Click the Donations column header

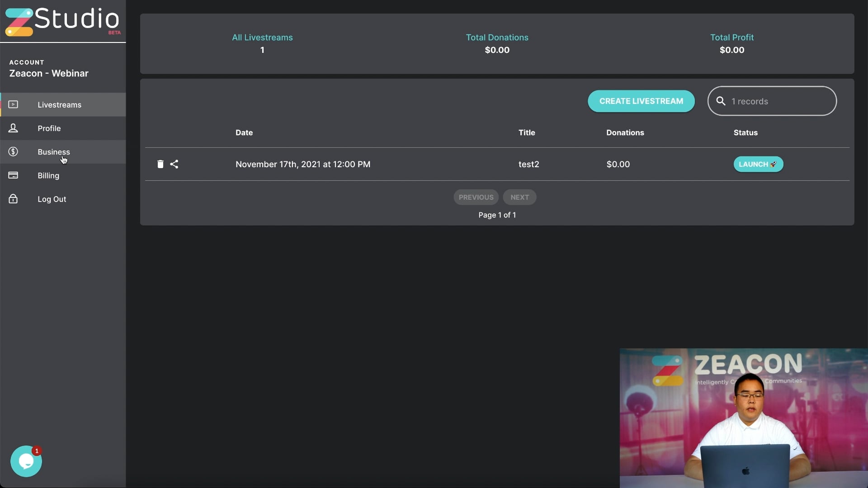coord(625,132)
